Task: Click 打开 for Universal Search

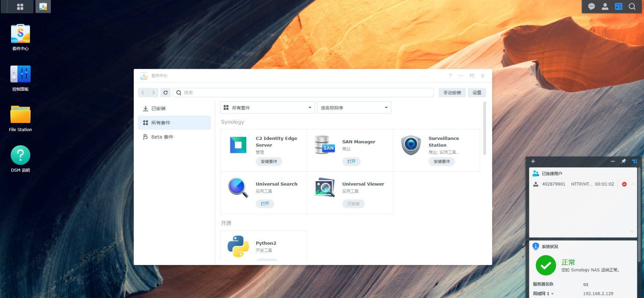Action: coord(265,204)
